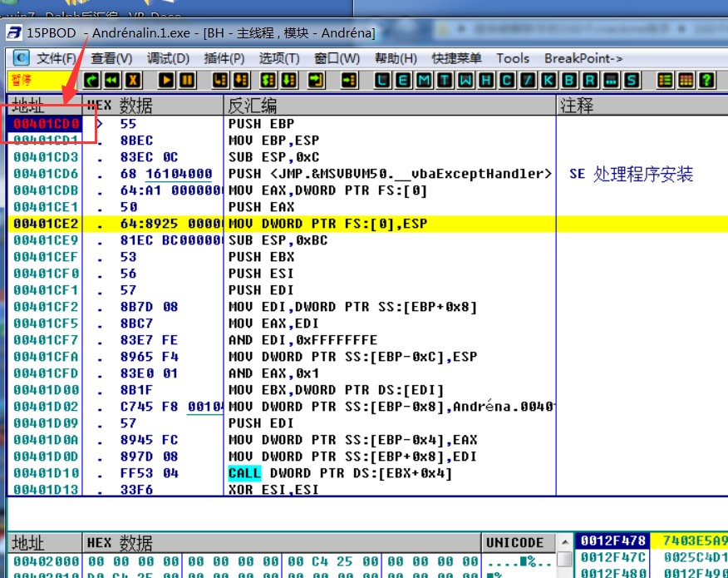Select the PUSH EBX instruction at 00401CEF
This screenshot has width=728, height=578.
coord(262,257)
